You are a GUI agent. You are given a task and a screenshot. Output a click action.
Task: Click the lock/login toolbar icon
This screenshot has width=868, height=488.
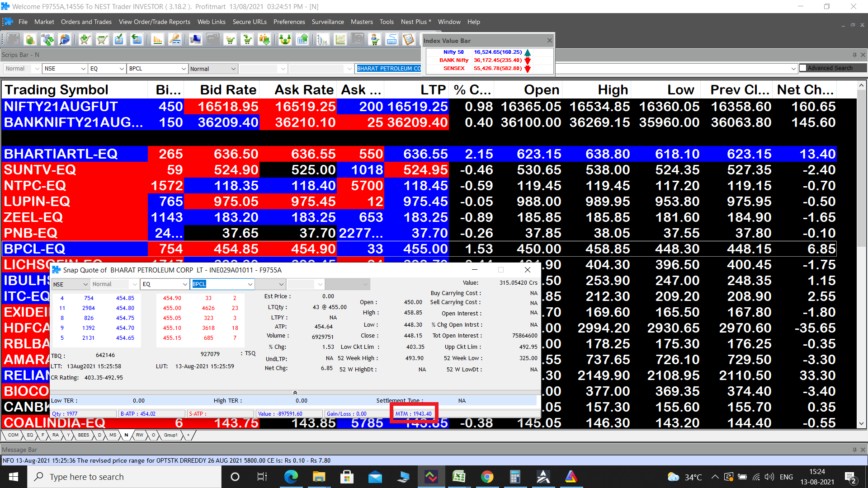tap(30, 40)
